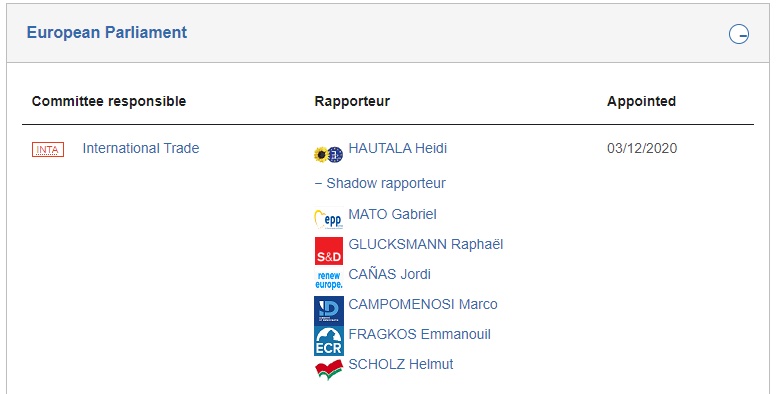Click the Renew Europe group logo
The height and width of the screenshot is (394, 779).
pyautogui.click(x=328, y=280)
